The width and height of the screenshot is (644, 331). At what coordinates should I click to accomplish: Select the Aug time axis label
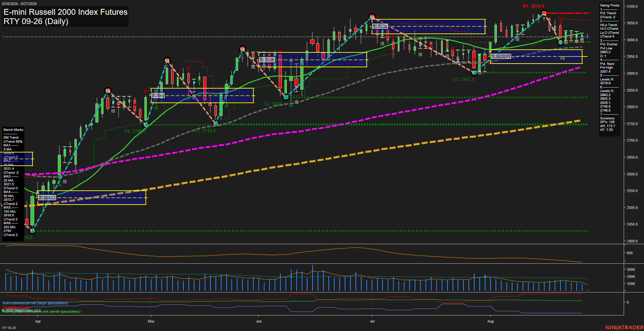pos(490,321)
